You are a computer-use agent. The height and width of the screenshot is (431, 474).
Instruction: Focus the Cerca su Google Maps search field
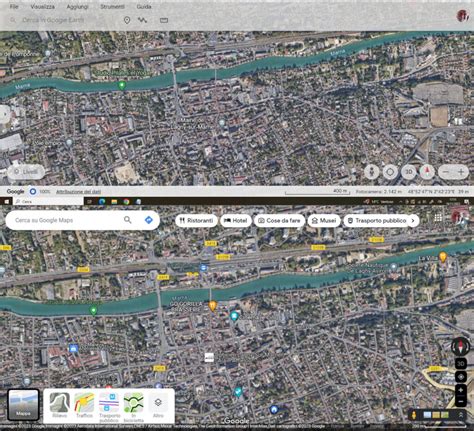point(65,220)
